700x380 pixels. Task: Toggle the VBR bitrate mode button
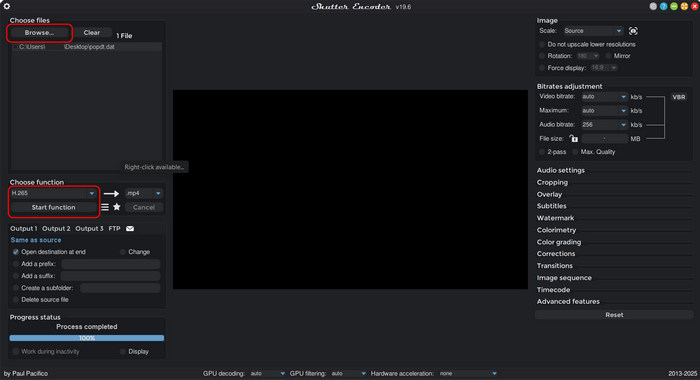(679, 97)
